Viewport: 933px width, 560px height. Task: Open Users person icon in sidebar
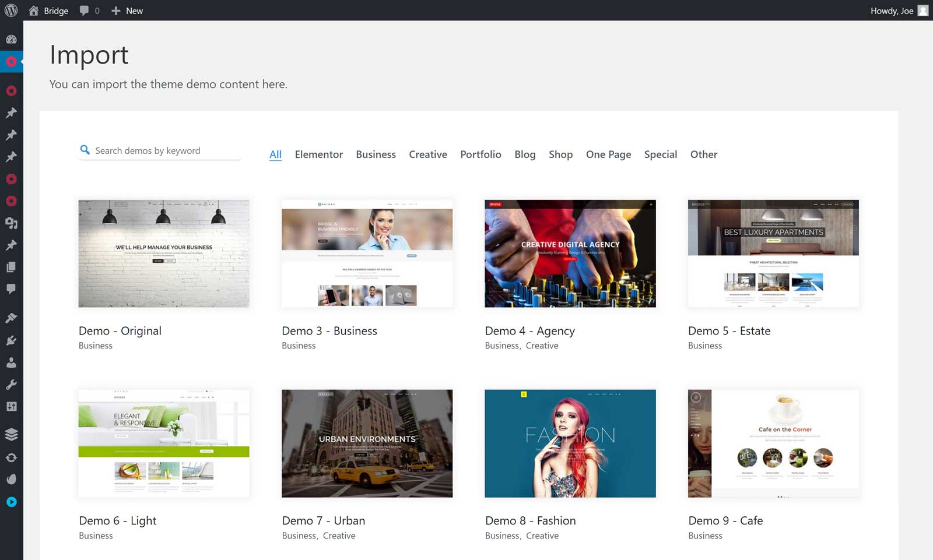(x=11, y=362)
